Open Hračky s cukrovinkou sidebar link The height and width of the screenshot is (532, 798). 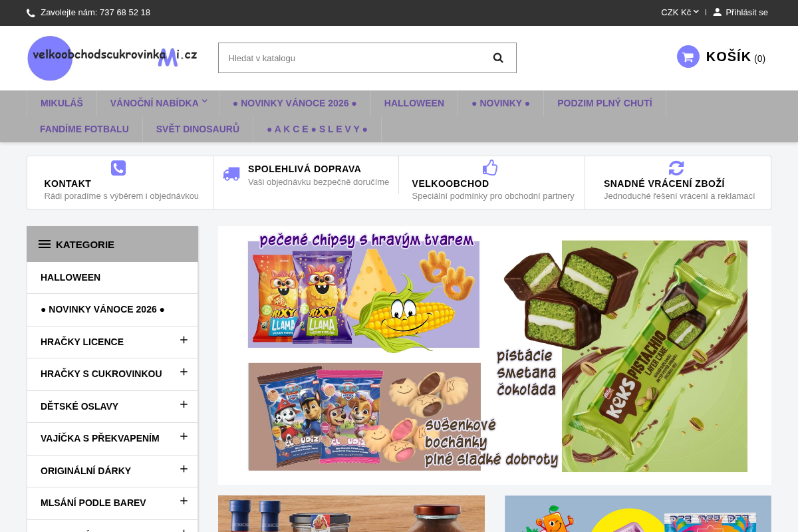click(101, 374)
